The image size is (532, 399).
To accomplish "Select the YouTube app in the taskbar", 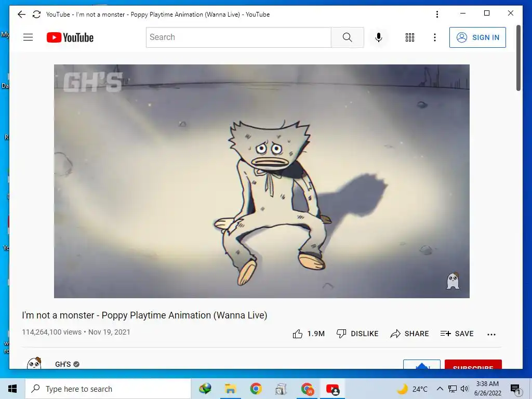I will coord(332,389).
